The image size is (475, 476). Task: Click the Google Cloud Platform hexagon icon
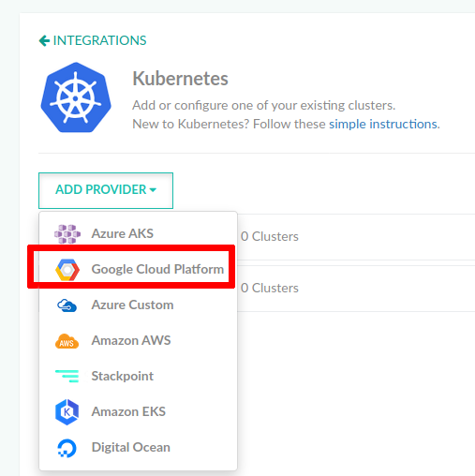coord(67,269)
